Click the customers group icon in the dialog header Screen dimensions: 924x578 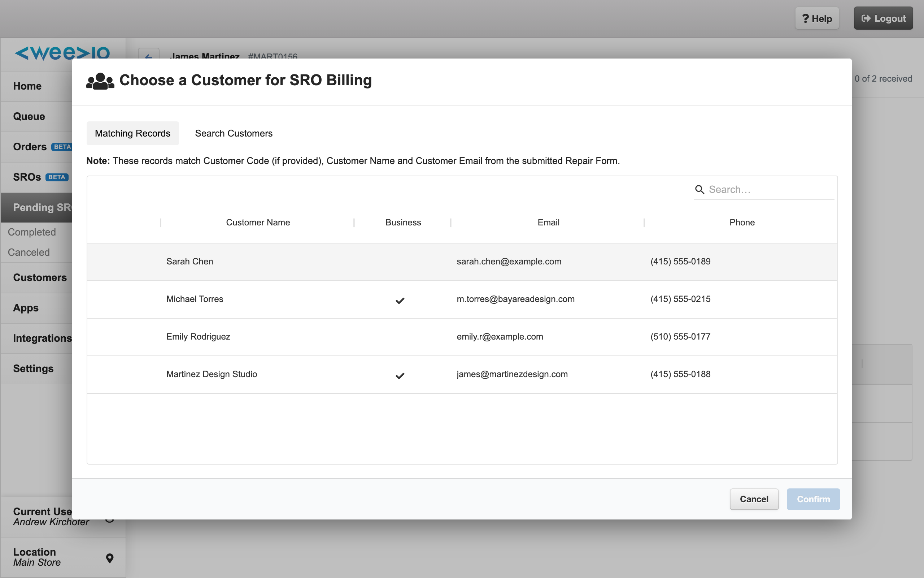click(100, 81)
